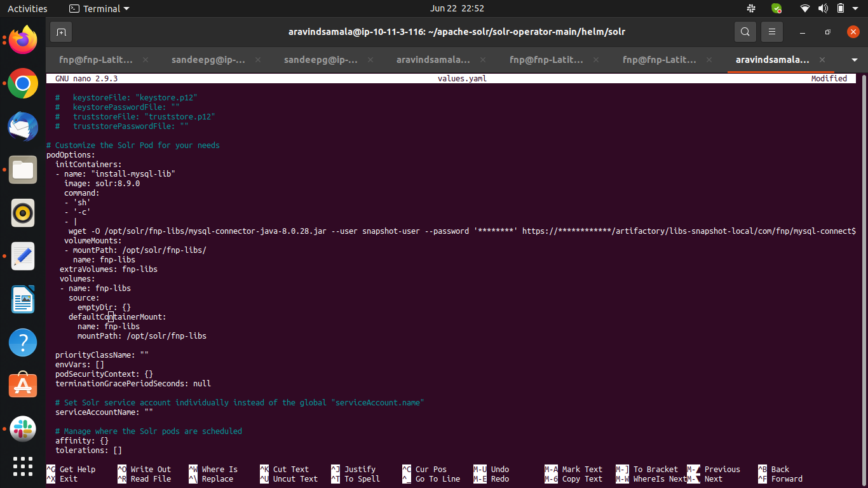The width and height of the screenshot is (868, 488).
Task: Click inside the values.yaml editing area
Action: pos(381,254)
